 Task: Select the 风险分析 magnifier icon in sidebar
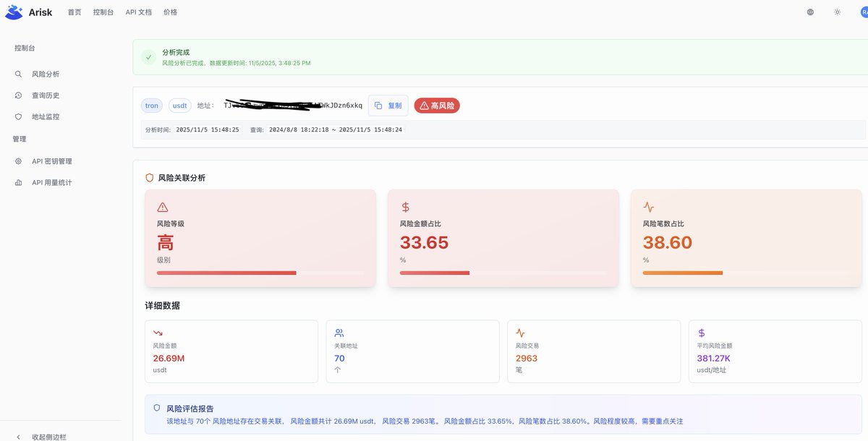click(x=20, y=73)
